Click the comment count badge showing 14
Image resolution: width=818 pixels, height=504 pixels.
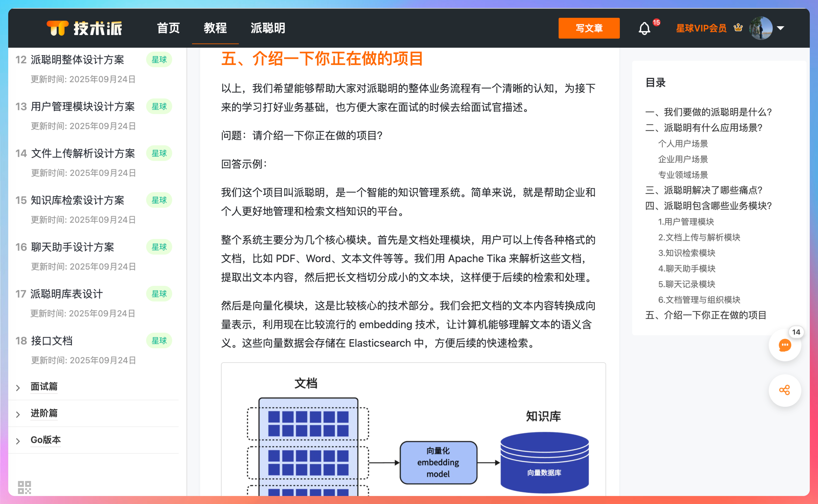[x=796, y=332]
